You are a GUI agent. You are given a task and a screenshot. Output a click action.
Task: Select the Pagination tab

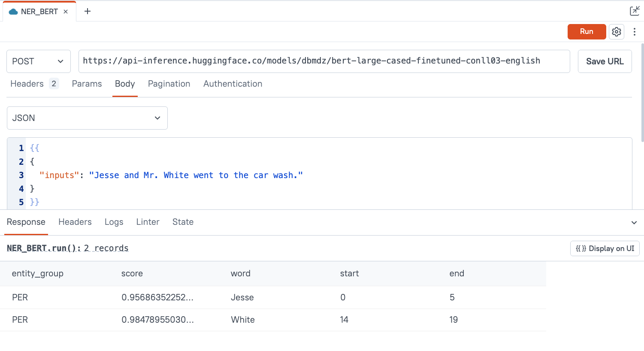169,84
